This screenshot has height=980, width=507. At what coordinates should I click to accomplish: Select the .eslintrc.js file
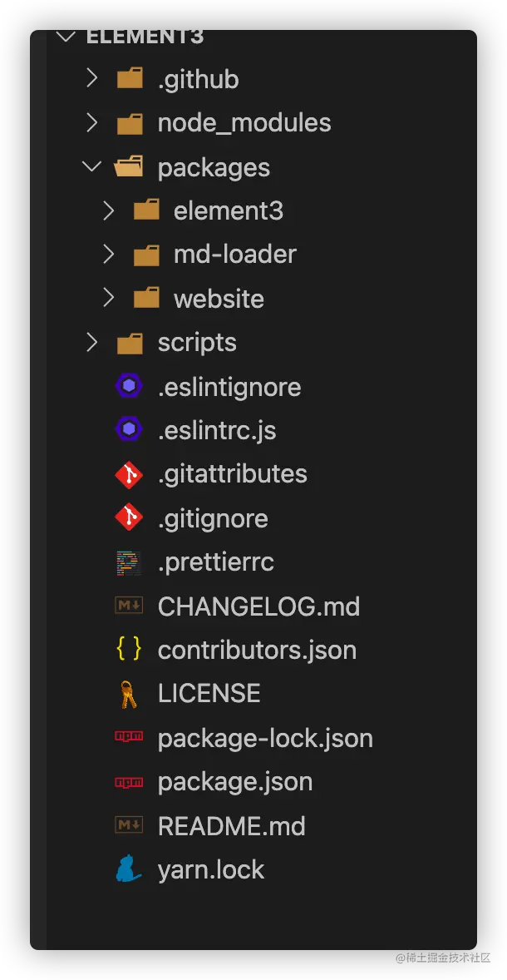point(217,431)
